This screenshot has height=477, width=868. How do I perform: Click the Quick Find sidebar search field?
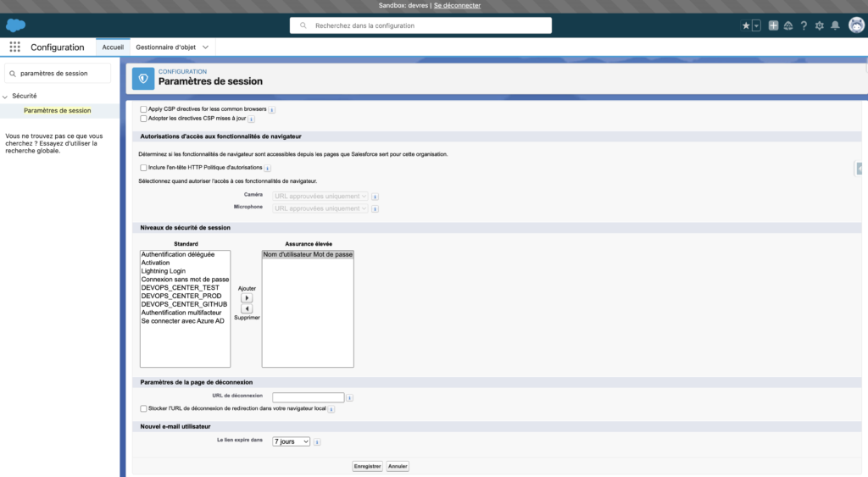(x=58, y=73)
